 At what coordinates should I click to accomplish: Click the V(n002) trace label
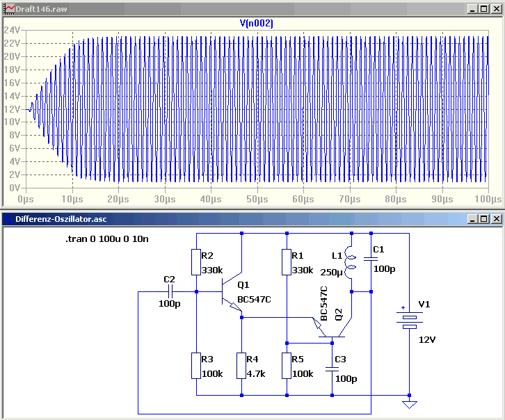[257, 23]
